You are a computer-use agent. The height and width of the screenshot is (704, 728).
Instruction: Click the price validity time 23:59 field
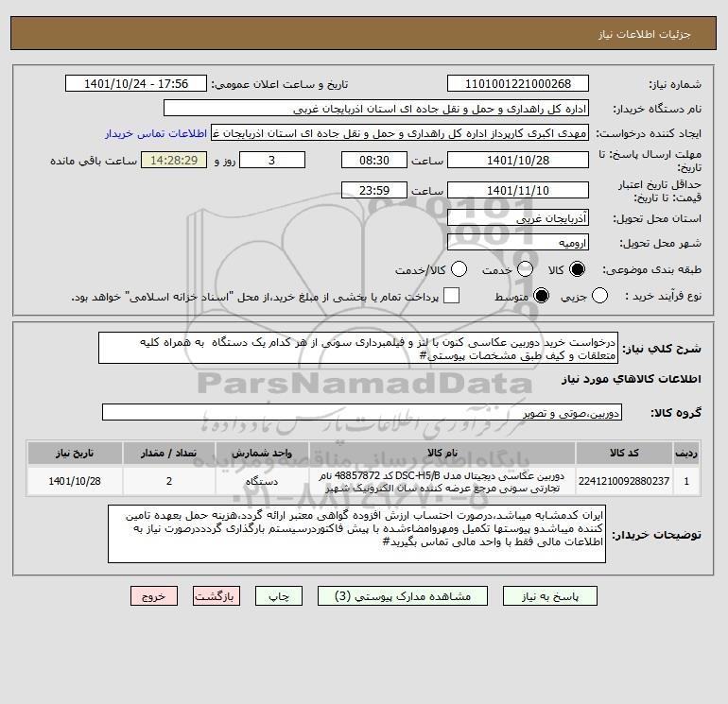[x=374, y=190]
